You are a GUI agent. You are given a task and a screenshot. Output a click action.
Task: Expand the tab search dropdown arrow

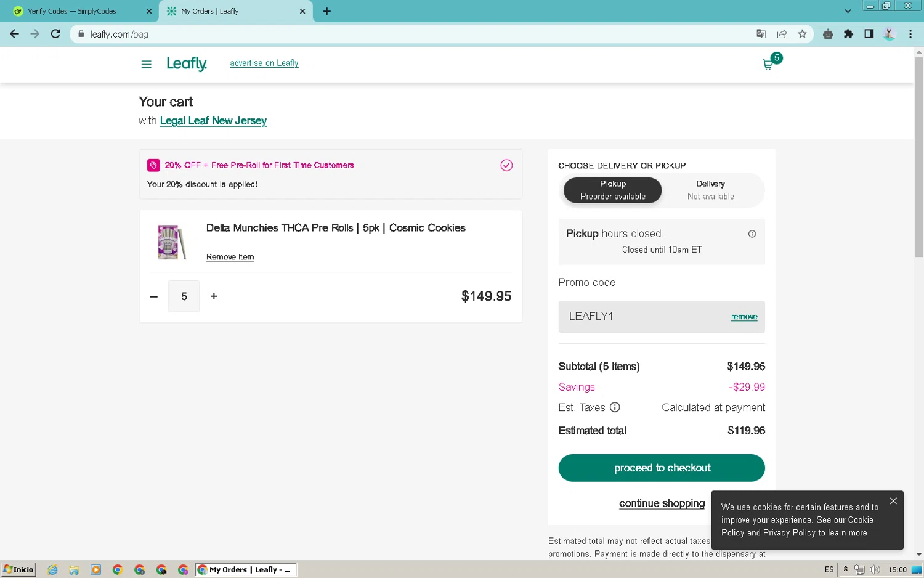(x=848, y=11)
